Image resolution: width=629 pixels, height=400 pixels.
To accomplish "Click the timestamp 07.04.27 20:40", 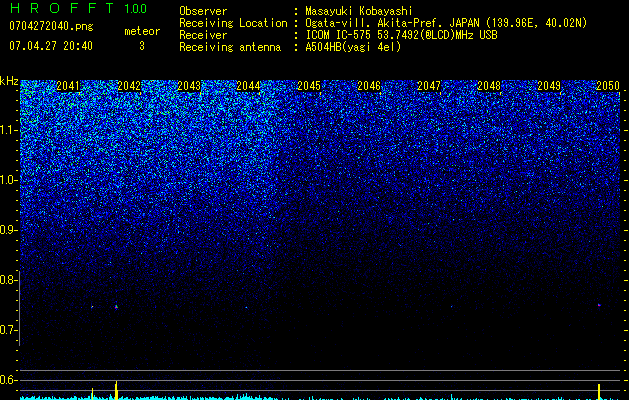I will [x=51, y=46].
